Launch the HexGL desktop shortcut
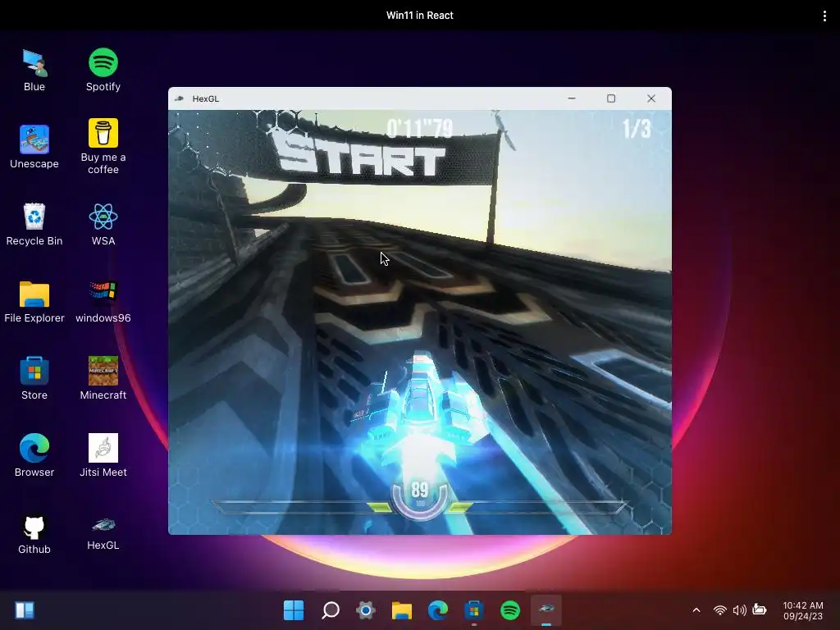The width and height of the screenshot is (840, 630). click(103, 534)
